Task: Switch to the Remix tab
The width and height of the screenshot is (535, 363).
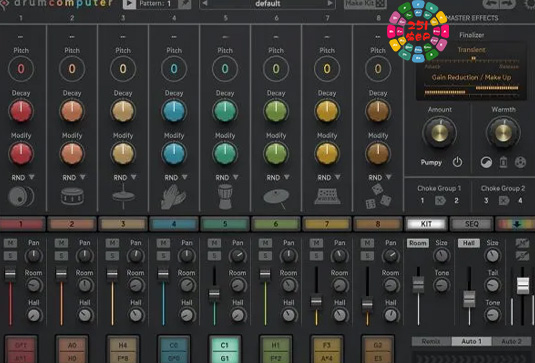Action: [x=431, y=341]
